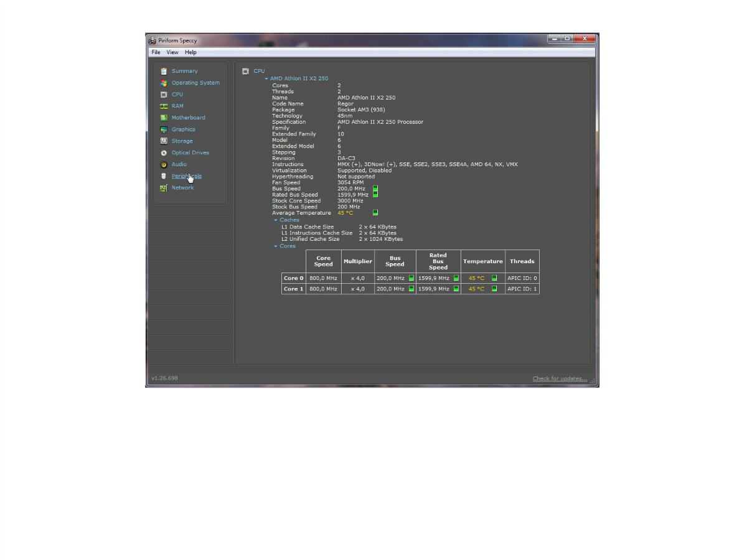Click the Network icon in sidebar
This screenshot has width=747, height=560.
point(164,188)
